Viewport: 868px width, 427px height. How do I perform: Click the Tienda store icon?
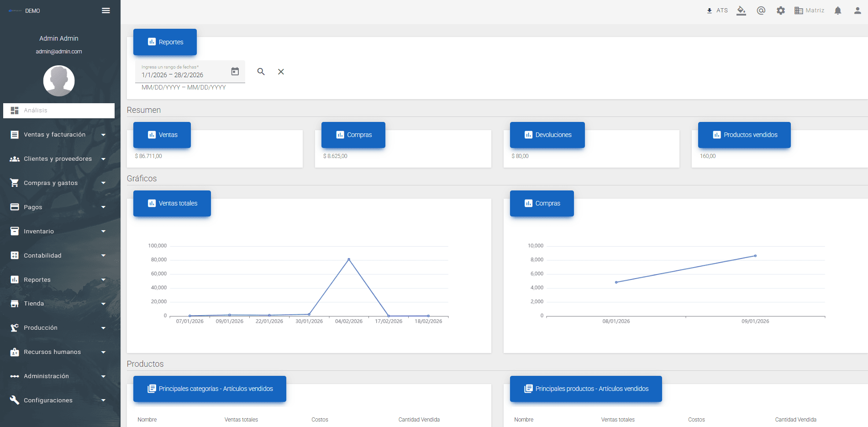(15, 304)
